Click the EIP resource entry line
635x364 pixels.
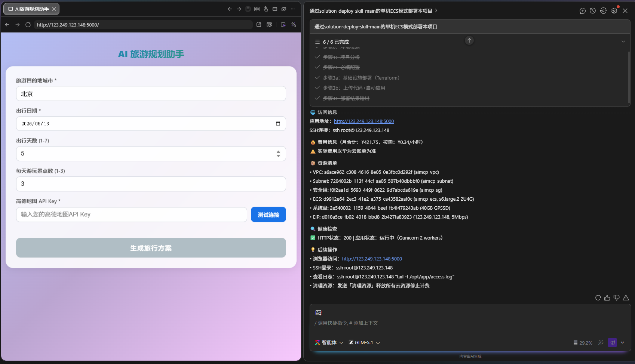tap(389, 217)
